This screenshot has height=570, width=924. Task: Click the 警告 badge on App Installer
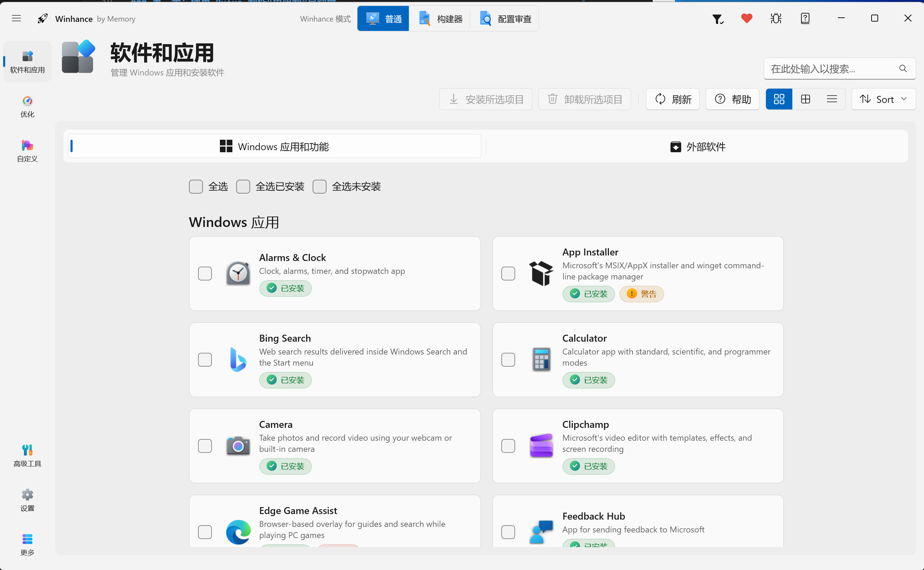(642, 294)
